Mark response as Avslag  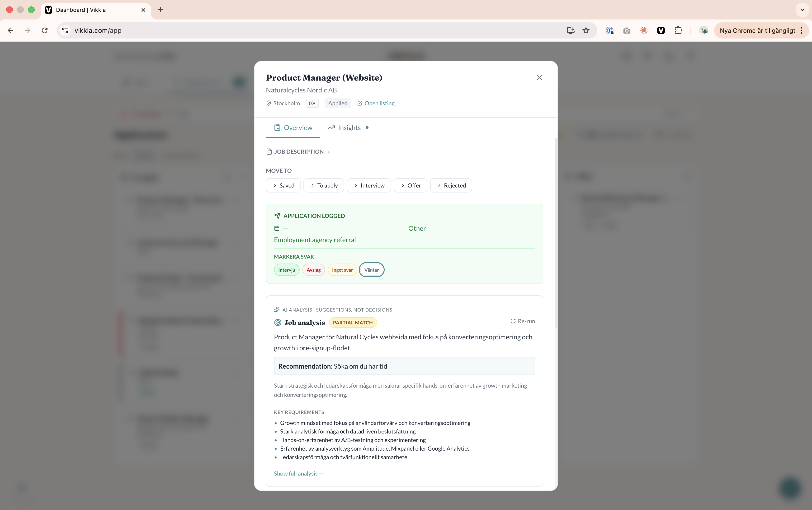coord(313,270)
